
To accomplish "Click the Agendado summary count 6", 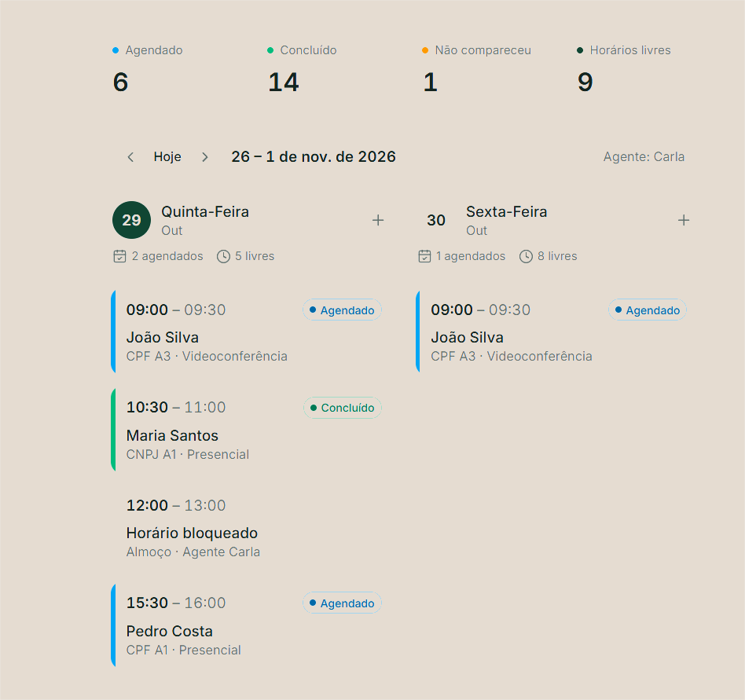I will point(121,82).
